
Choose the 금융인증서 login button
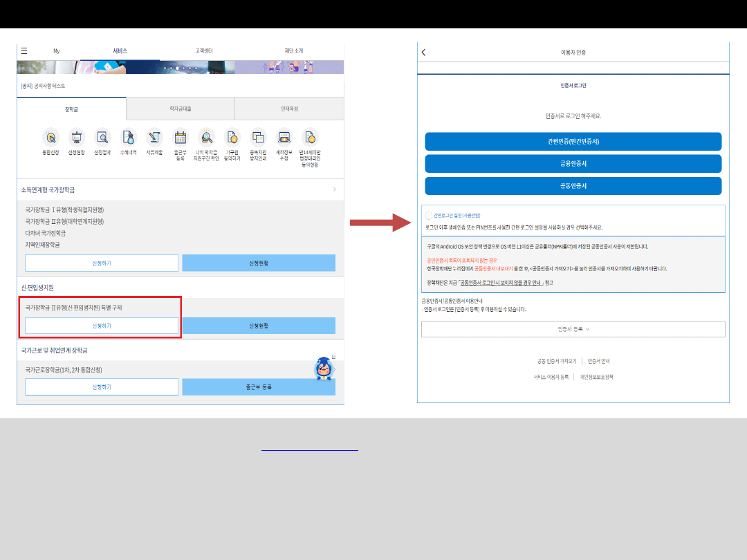coord(573,164)
